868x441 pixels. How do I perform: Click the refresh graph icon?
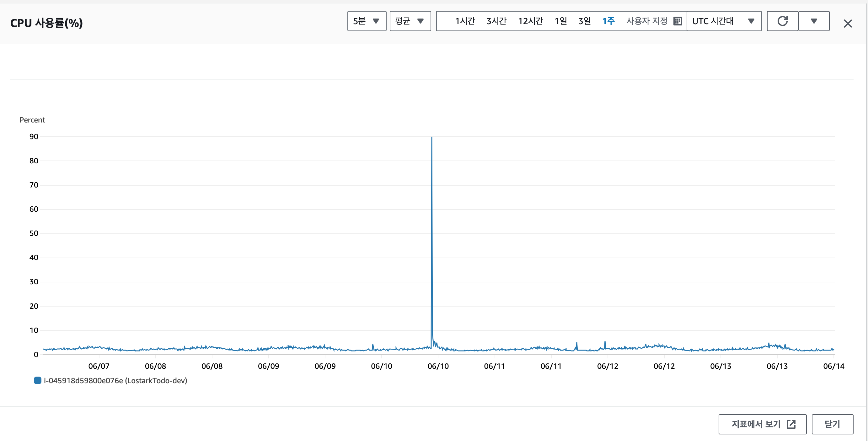782,21
